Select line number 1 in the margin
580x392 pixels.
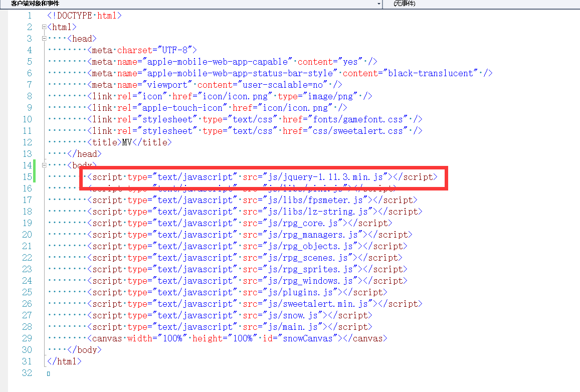pyautogui.click(x=30, y=16)
